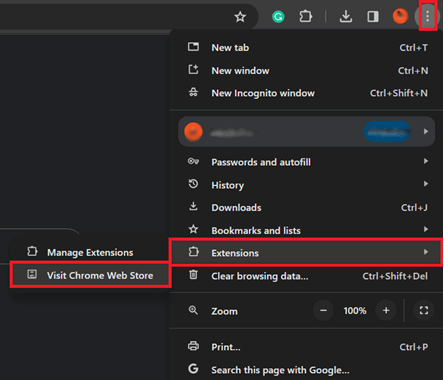The image size is (444, 380).
Task: Increase zoom with plus button
Action: click(x=386, y=311)
